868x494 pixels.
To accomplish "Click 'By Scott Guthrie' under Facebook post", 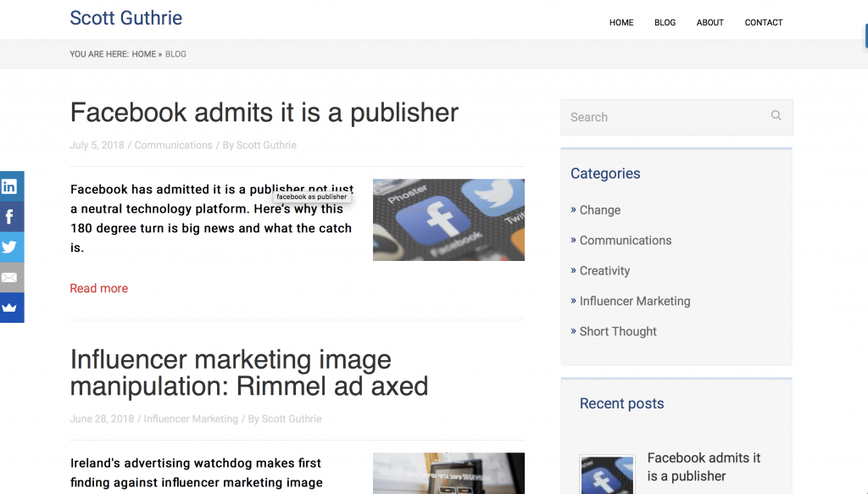I will point(259,145).
